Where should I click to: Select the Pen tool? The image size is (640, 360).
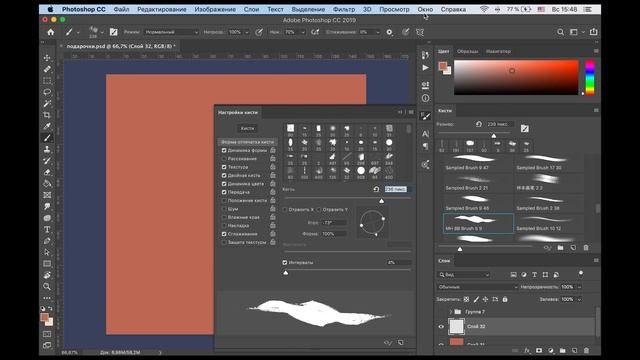(x=47, y=241)
